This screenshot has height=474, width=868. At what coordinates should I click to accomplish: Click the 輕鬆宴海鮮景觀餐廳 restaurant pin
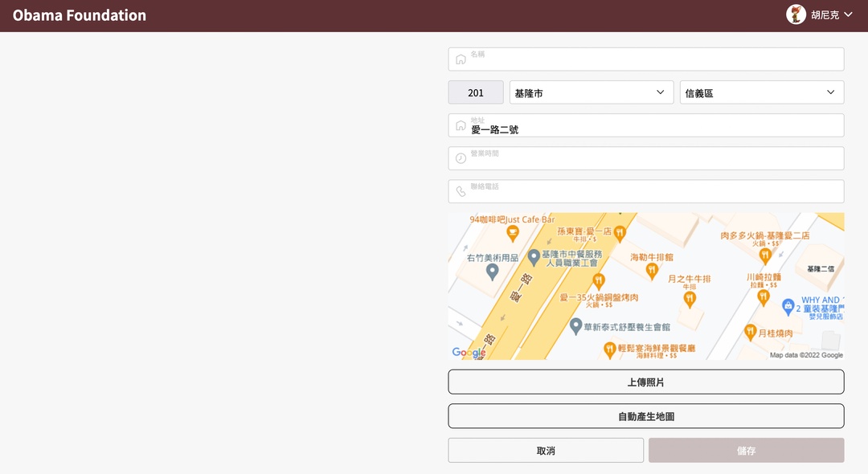coord(609,349)
